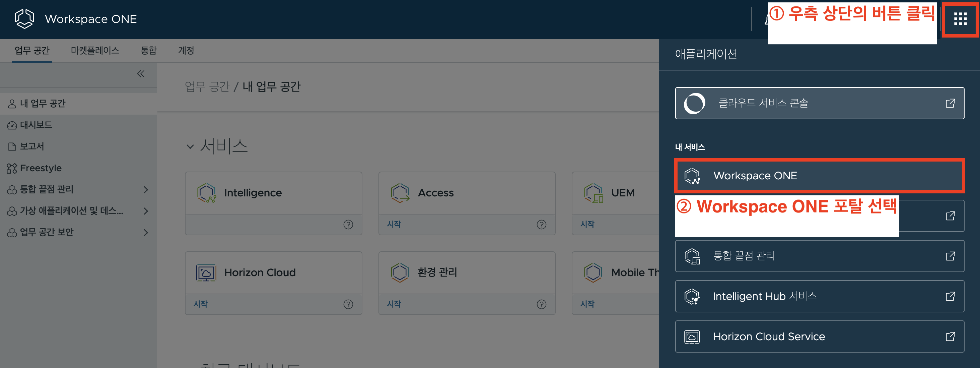Expand 통합 끝점 관리 sidebar item

click(x=146, y=189)
